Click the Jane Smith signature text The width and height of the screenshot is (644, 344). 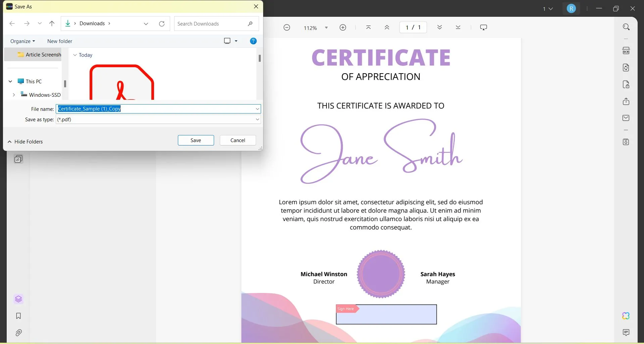pyautogui.click(x=381, y=151)
